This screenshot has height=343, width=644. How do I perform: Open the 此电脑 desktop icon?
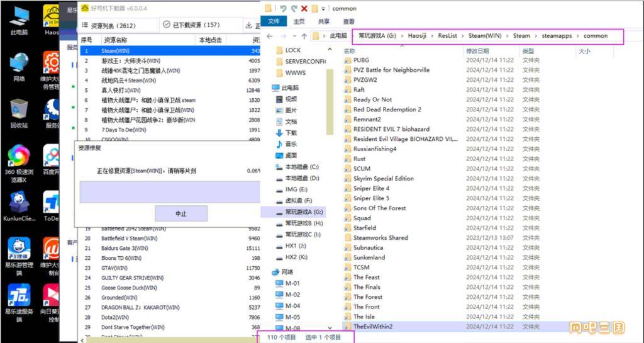coord(19,21)
